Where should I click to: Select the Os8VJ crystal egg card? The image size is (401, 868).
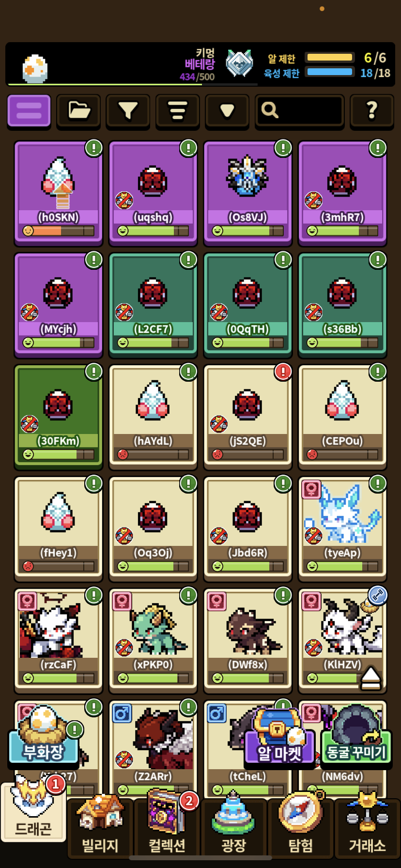pyautogui.click(x=247, y=193)
